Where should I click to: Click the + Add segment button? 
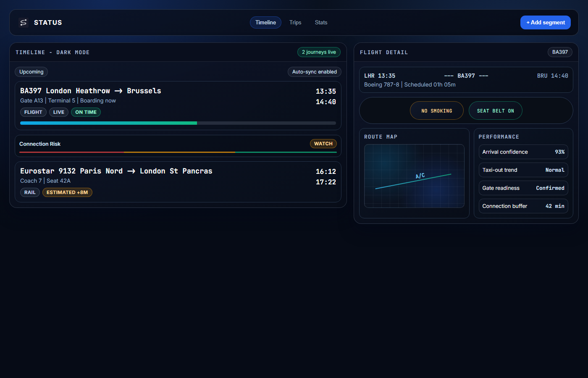(x=546, y=22)
